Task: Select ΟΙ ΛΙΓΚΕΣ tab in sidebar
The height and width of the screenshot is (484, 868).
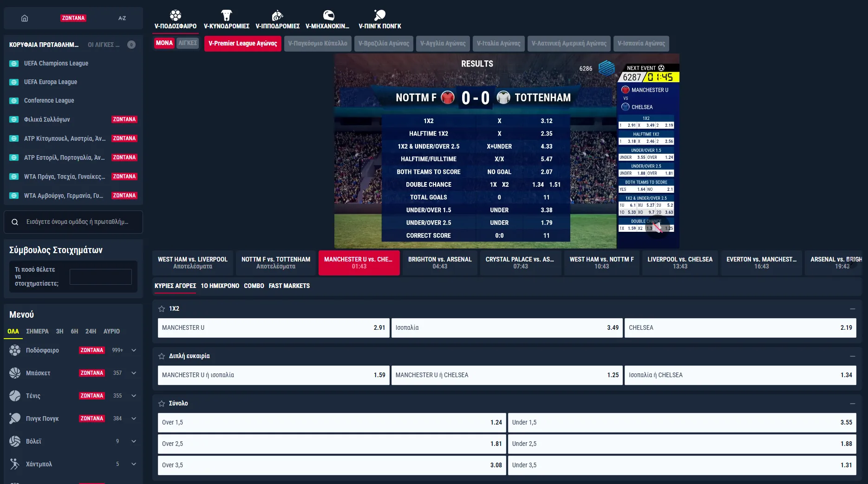Action: [104, 45]
